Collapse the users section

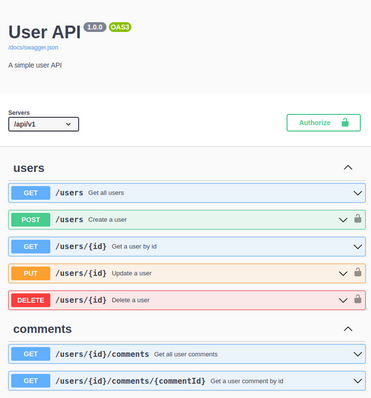(348, 167)
